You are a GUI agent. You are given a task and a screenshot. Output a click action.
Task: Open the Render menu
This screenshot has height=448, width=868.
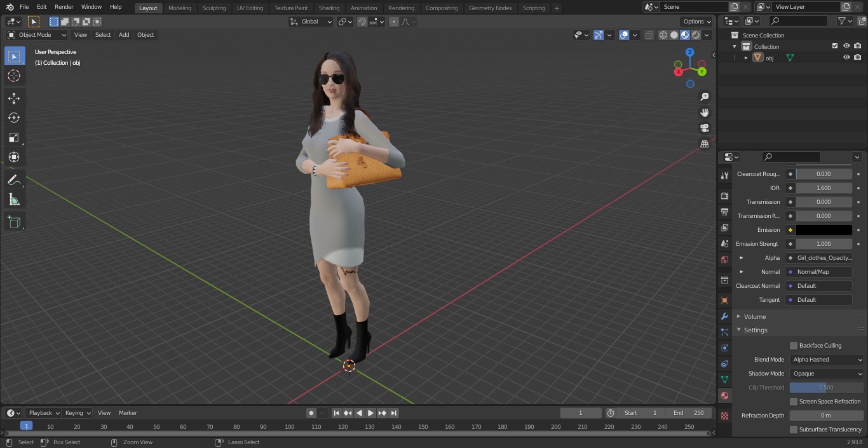point(64,7)
